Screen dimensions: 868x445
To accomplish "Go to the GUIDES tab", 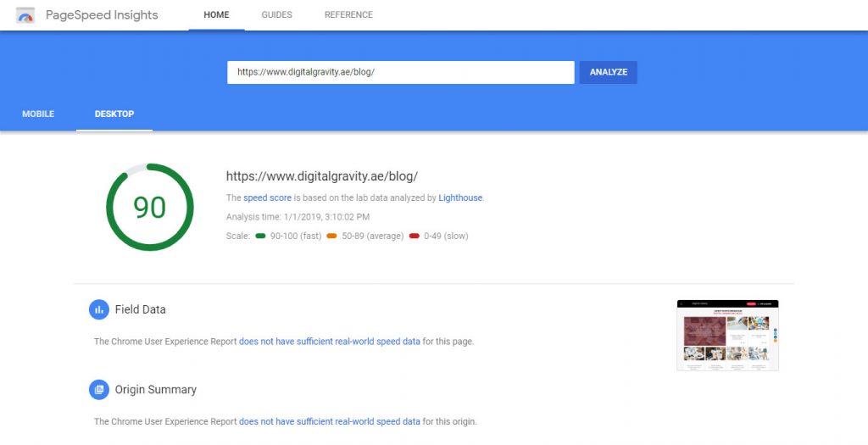I will [x=276, y=15].
